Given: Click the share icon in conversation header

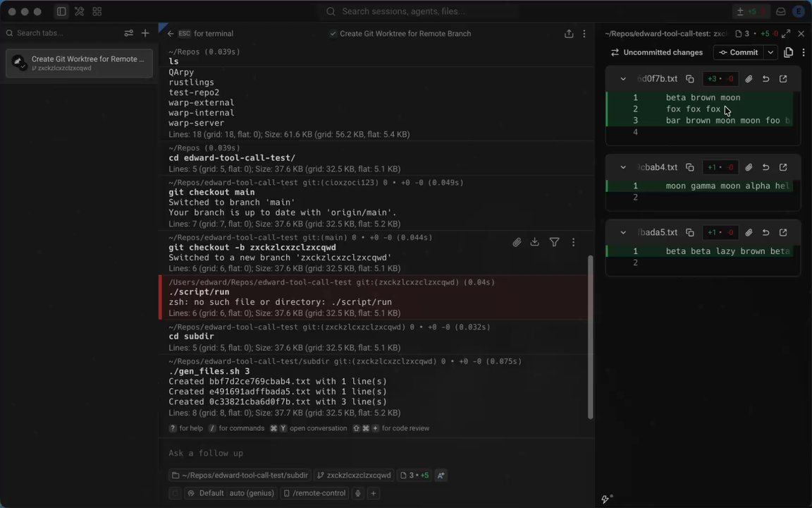Looking at the screenshot, I should (569, 34).
